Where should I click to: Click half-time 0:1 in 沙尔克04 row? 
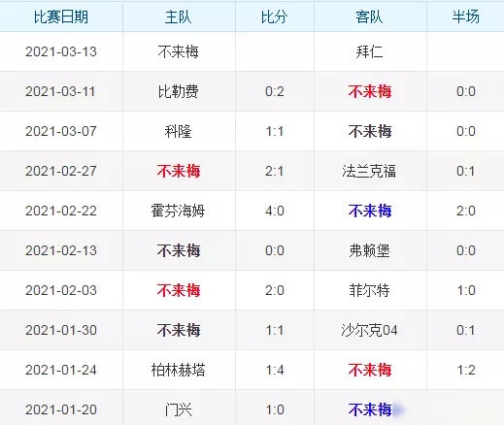pos(466,330)
